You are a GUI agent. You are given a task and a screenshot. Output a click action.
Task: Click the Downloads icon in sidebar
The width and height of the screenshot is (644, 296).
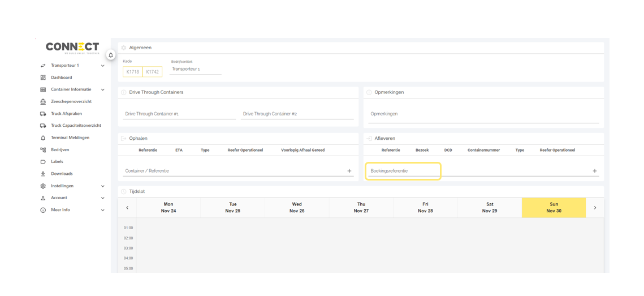43,174
